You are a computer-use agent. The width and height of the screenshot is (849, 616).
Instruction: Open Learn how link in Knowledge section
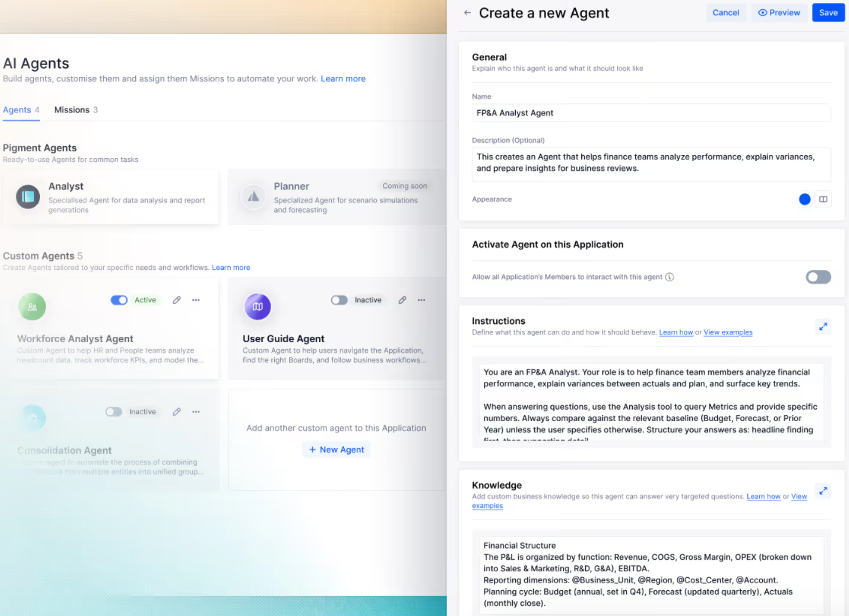763,496
